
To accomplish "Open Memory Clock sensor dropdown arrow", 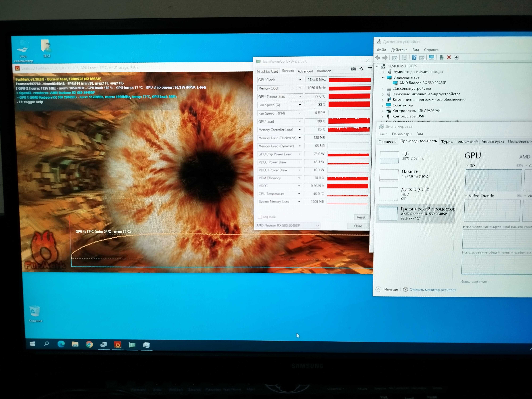I will coord(300,88).
